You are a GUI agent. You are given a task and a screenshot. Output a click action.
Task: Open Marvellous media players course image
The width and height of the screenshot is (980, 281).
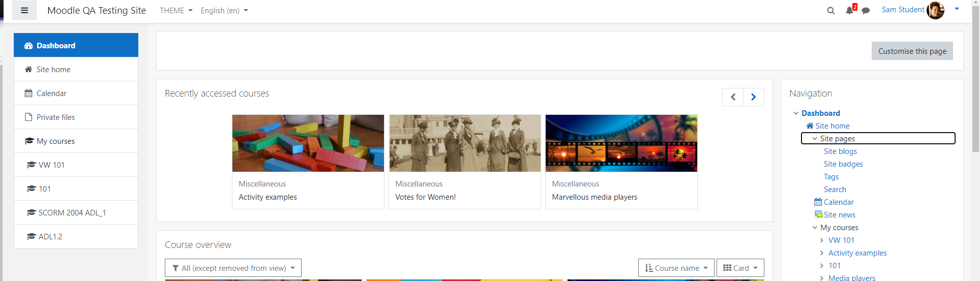tap(621, 143)
